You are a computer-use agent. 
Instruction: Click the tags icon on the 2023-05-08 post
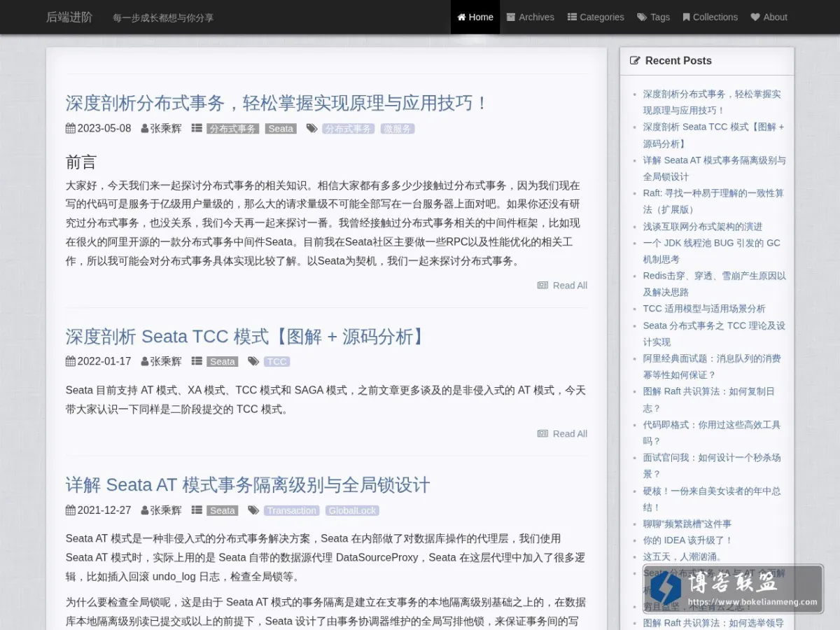click(312, 129)
